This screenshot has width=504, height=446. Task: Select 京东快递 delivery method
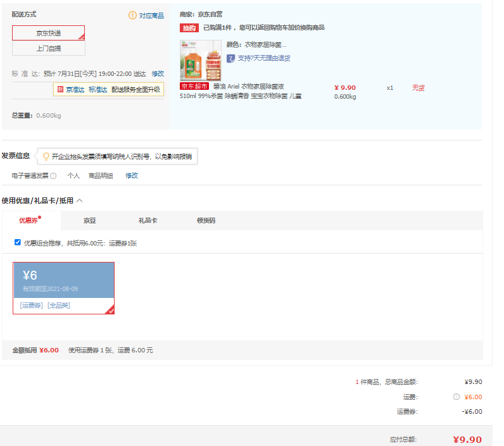(49, 33)
